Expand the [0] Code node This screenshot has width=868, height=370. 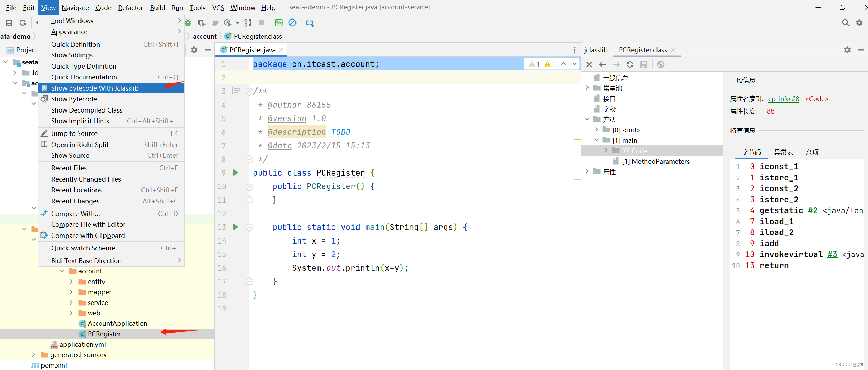pyautogui.click(x=606, y=151)
